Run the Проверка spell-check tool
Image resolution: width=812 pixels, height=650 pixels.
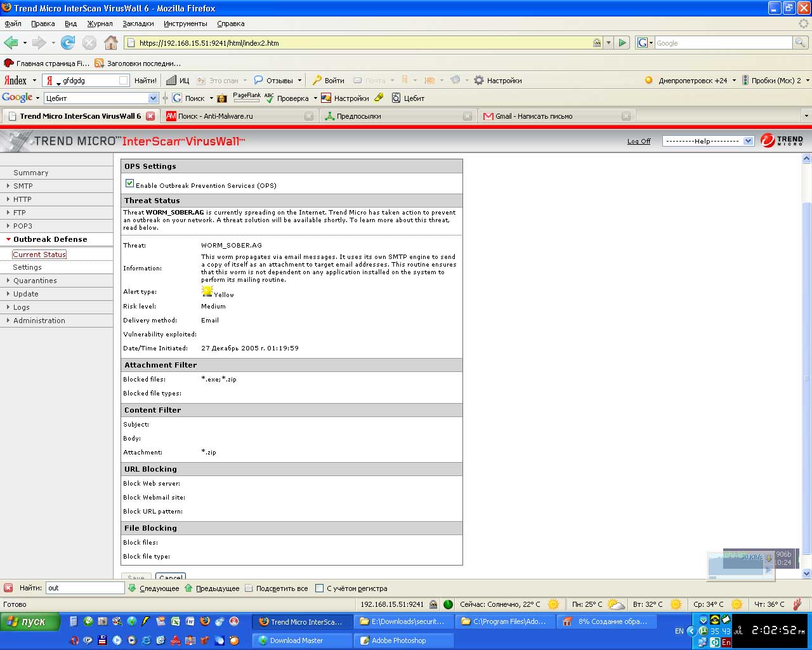coord(287,98)
